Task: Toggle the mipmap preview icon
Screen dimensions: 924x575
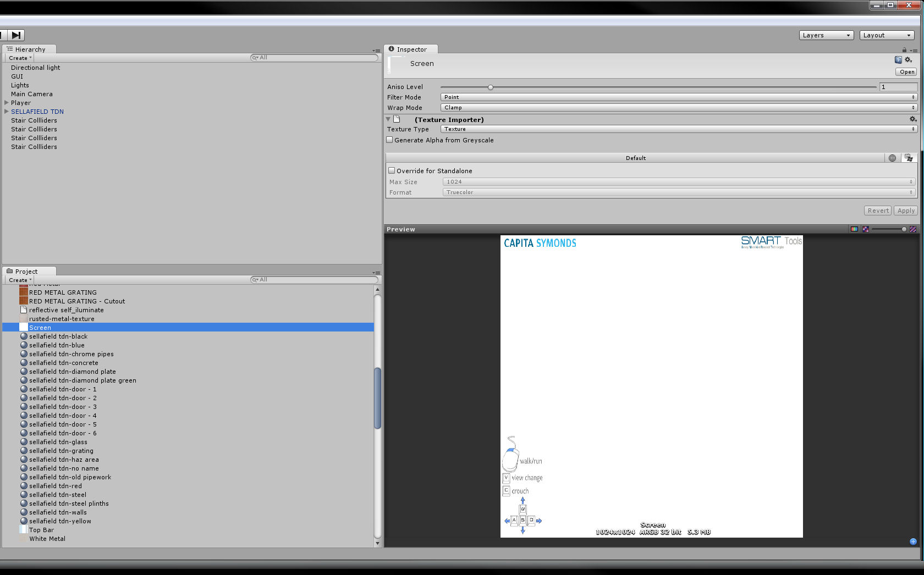Action: [x=866, y=229]
